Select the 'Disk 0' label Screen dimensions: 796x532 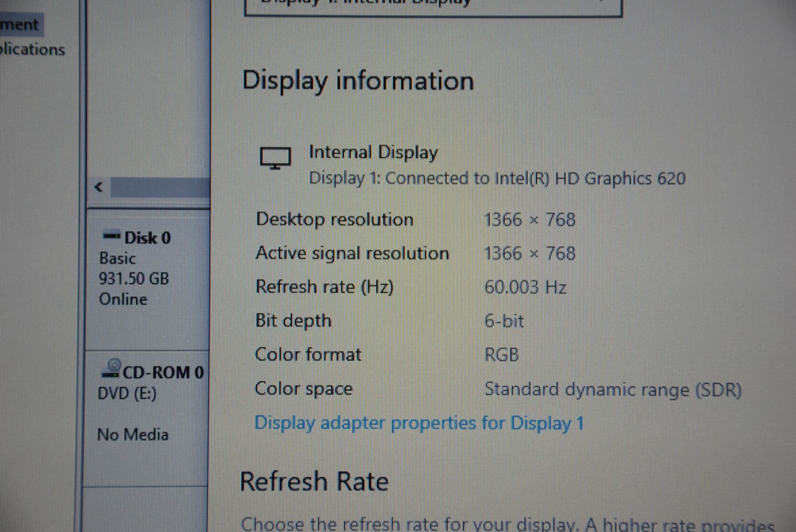pyautogui.click(x=147, y=238)
